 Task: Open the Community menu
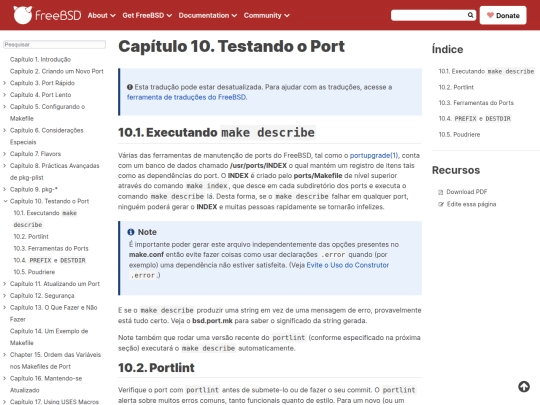point(267,15)
